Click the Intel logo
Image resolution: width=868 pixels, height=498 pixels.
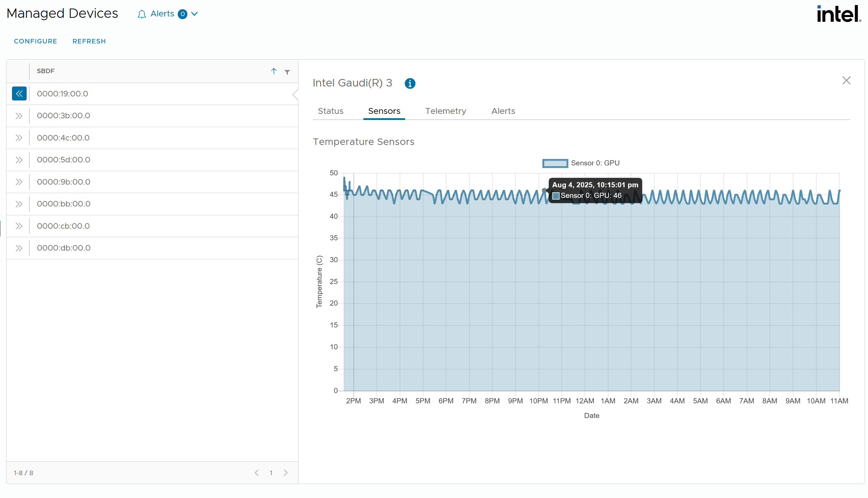(839, 14)
